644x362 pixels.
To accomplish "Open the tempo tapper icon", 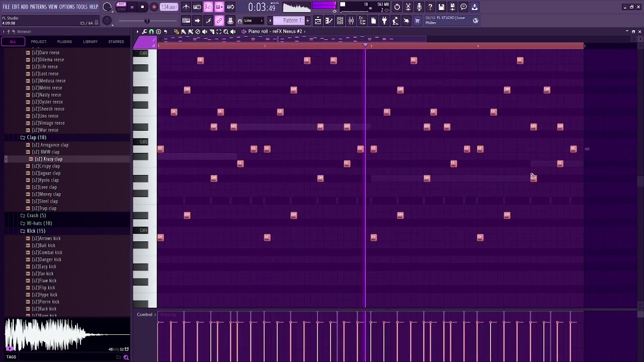I will pos(395,21).
